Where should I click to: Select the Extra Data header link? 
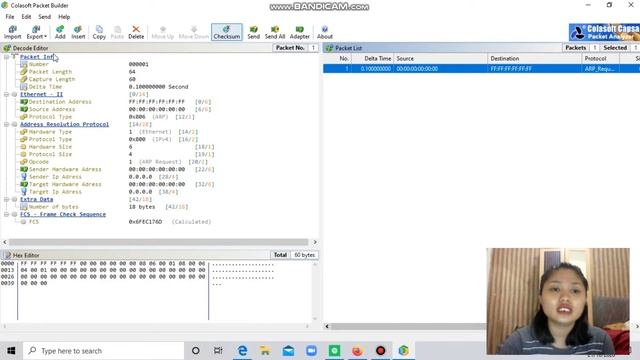coord(36,199)
